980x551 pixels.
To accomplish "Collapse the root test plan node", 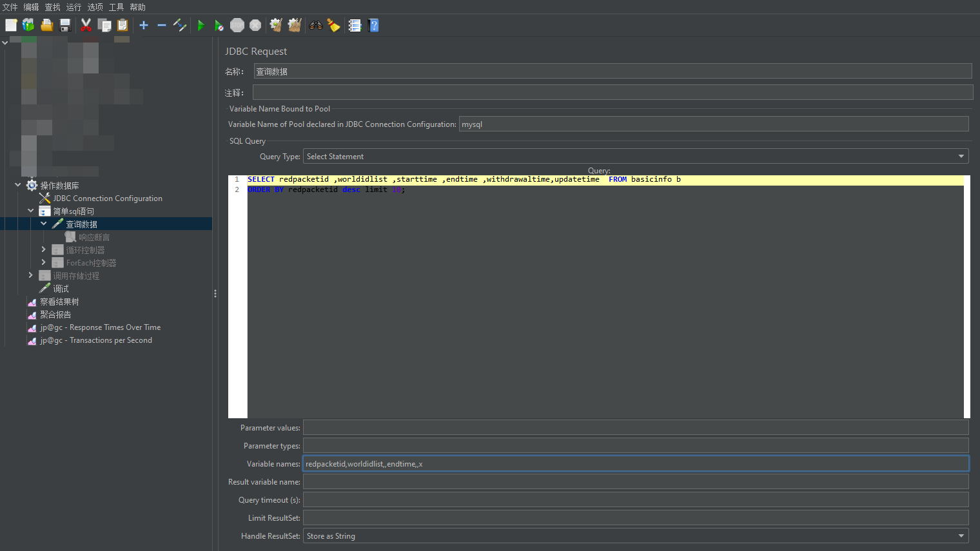I will click(5, 43).
